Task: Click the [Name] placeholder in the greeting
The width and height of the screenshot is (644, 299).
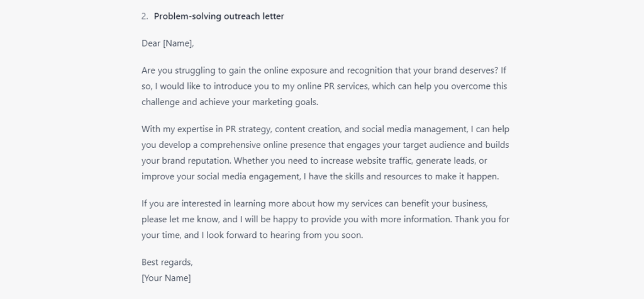Action: click(178, 43)
